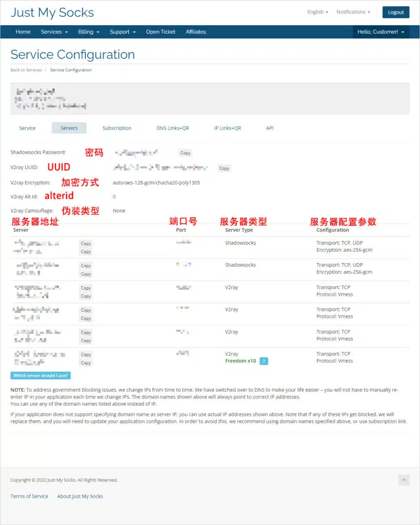
Task: Switch to the DNS Links+QR tab
Action: 172,128
